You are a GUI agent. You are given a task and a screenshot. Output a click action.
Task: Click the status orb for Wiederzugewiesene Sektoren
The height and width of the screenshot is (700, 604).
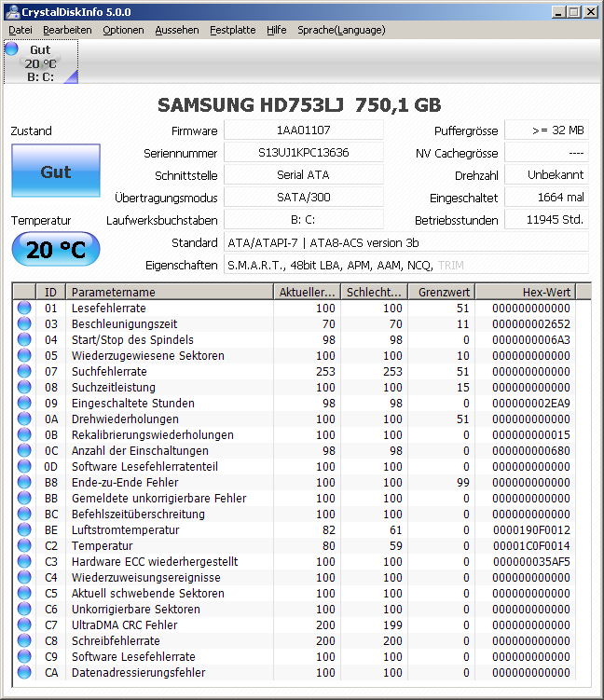[x=24, y=355]
